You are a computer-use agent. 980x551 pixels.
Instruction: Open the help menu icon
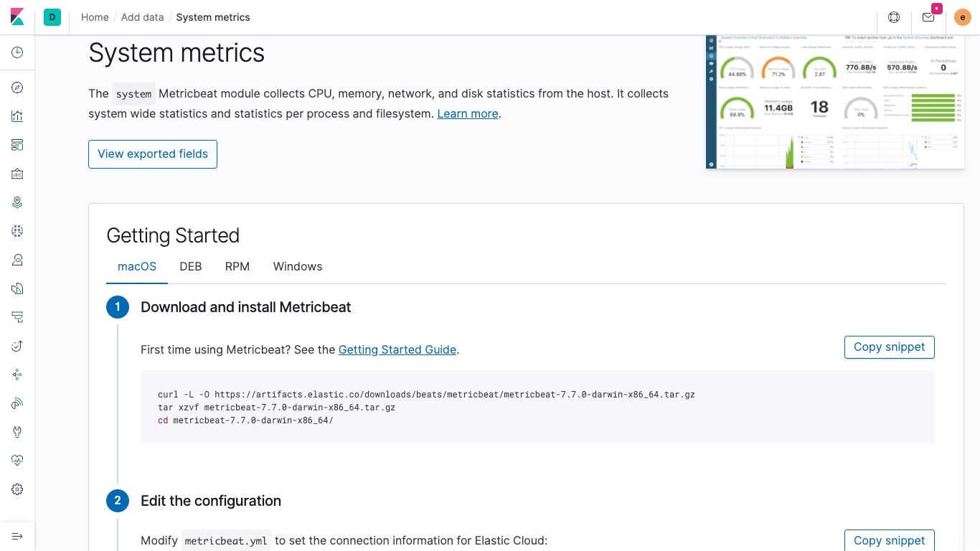tap(894, 17)
